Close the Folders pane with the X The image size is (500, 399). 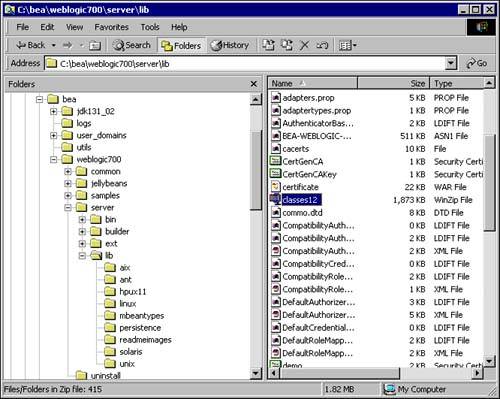coord(254,84)
